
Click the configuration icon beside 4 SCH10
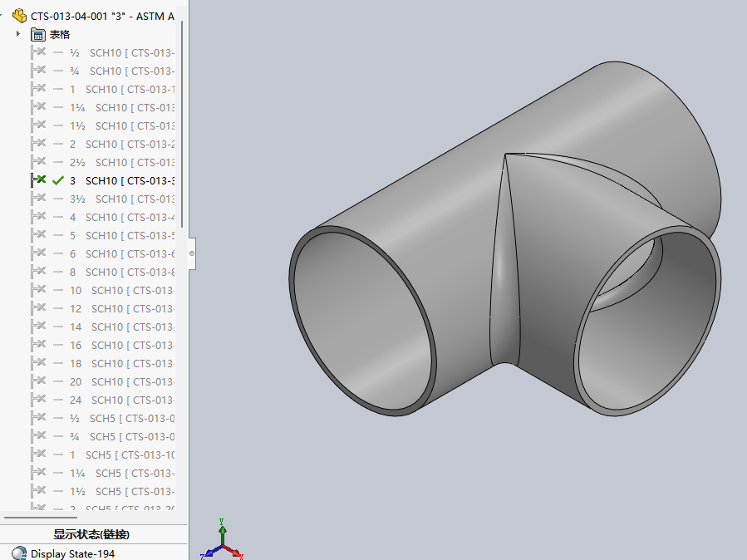[x=38, y=217]
